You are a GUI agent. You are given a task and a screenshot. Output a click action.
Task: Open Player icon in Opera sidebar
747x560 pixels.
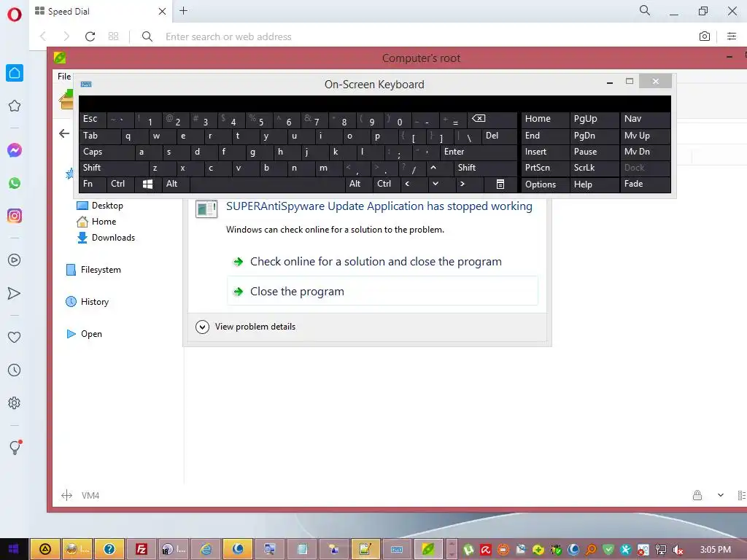(x=15, y=260)
